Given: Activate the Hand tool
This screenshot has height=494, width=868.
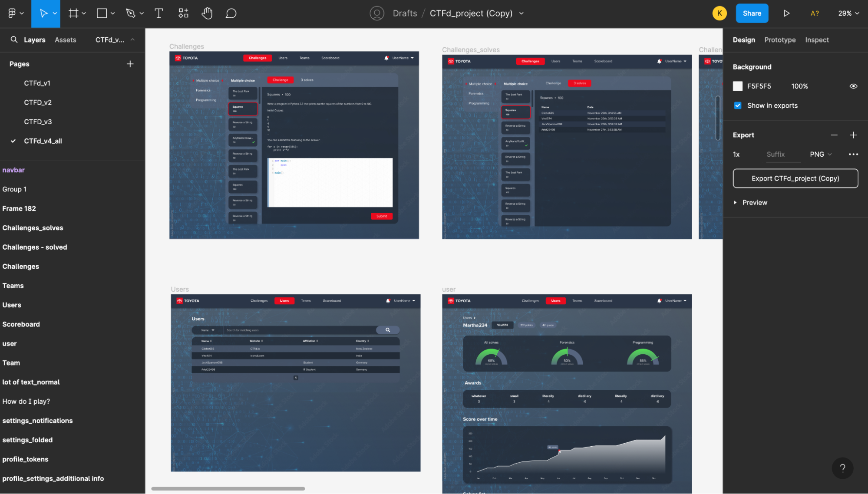Looking at the screenshot, I should [207, 13].
